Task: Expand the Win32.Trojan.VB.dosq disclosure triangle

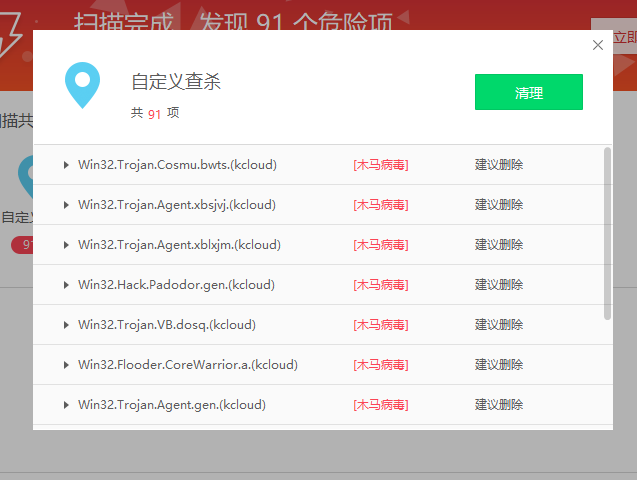Action: (x=66, y=325)
